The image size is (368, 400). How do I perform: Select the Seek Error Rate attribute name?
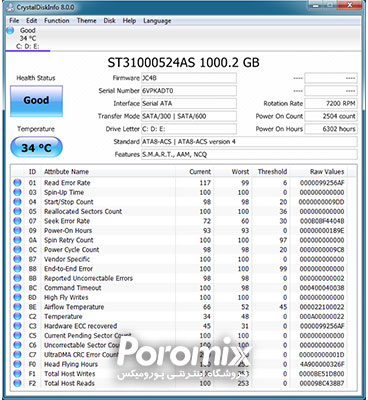pos(67,221)
